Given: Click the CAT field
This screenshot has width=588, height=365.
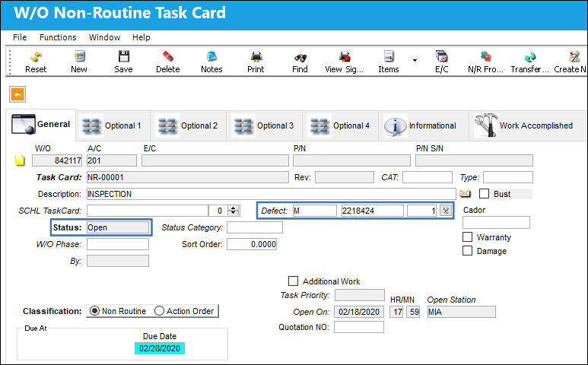Looking at the screenshot, I should click(427, 177).
